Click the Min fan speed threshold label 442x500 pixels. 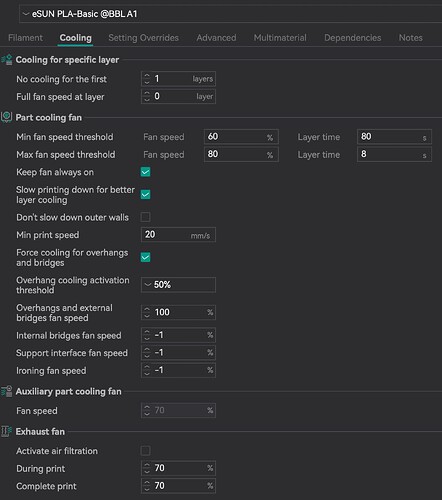pos(65,137)
